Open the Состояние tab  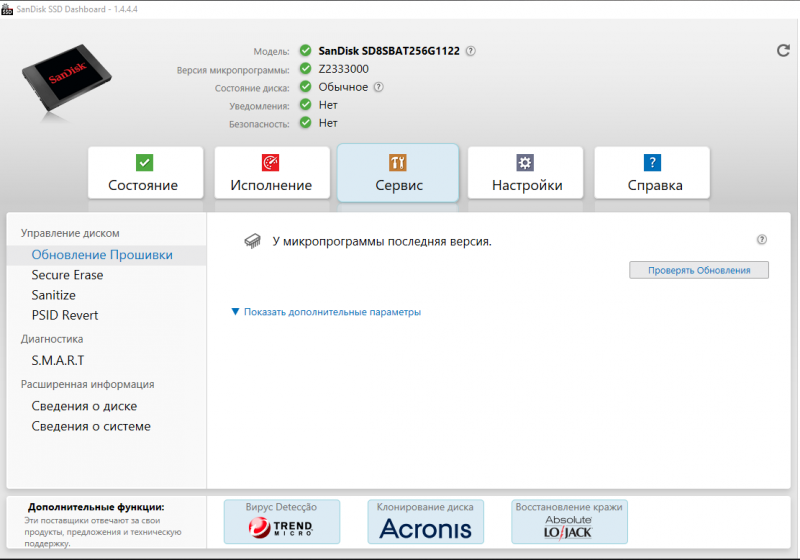145,173
